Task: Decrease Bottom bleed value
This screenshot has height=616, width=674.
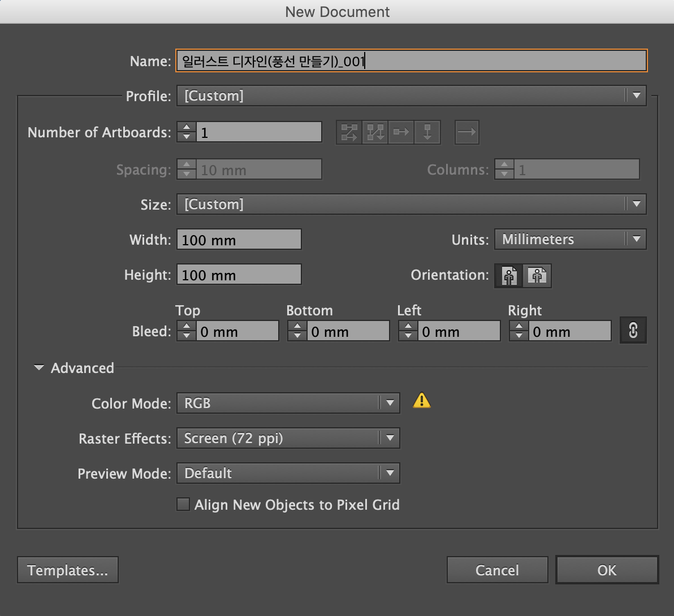Action: pos(297,336)
